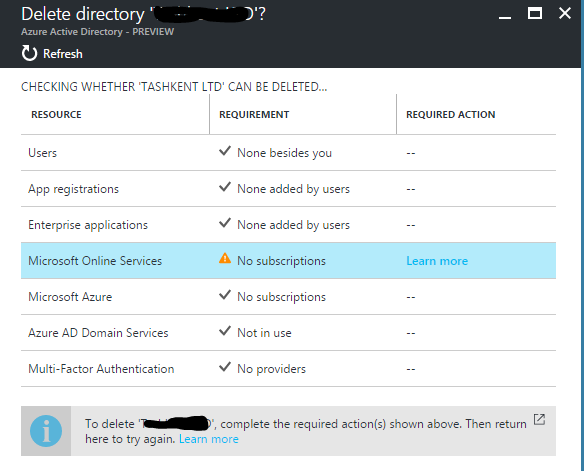Click the required action dashes in the Multi-Factor Authentication row
This screenshot has height=471, width=584.
[410, 369]
